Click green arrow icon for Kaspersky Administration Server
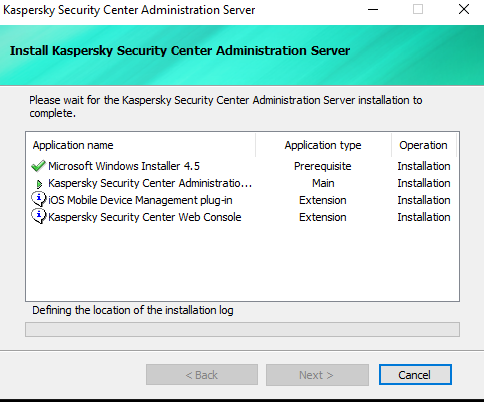 pyautogui.click(x=39, y=184)
